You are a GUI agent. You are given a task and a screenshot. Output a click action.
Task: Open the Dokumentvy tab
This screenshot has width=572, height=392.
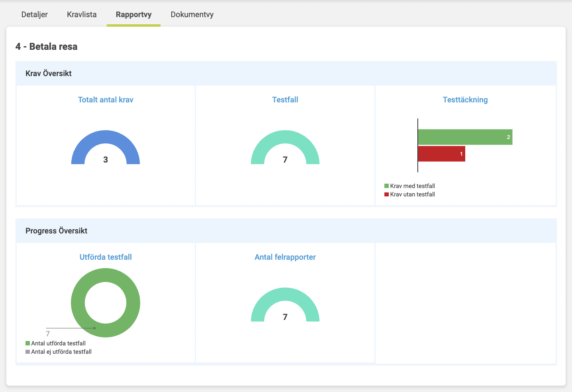pos(192,15)
